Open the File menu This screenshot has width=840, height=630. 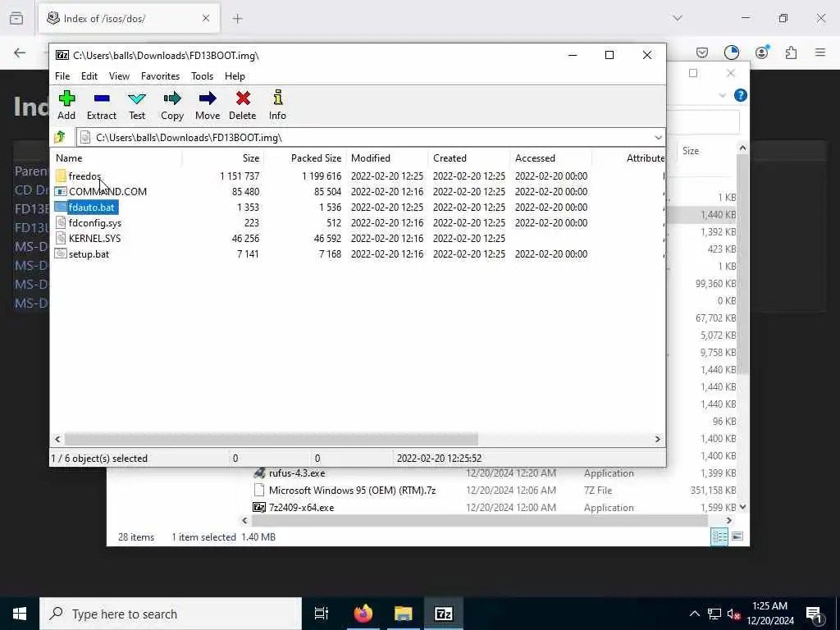point(62,76)
